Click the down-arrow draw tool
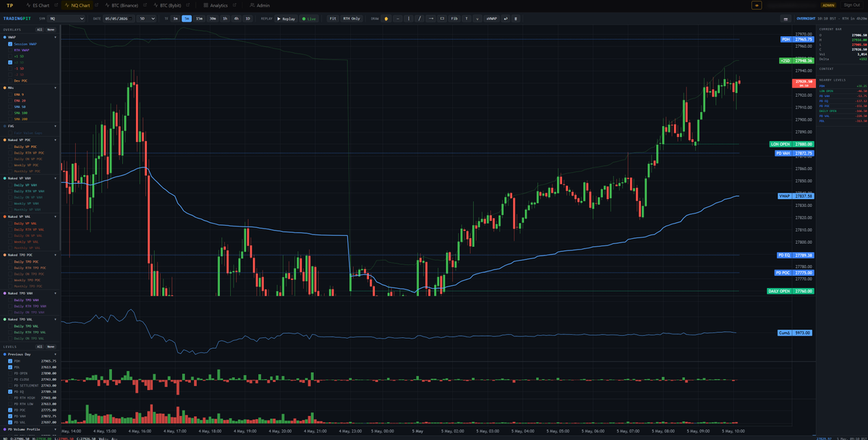The width and height of the screenshot is (868, 440). [x=477, y=18]
